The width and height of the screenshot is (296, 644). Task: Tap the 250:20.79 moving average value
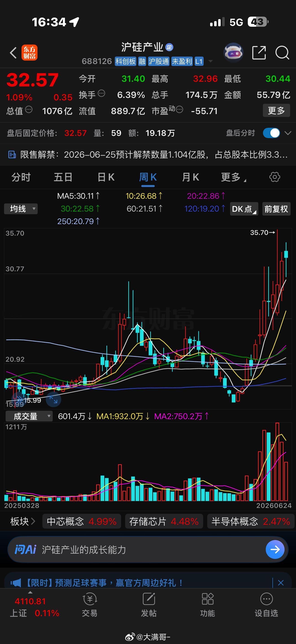coord(78,221)
